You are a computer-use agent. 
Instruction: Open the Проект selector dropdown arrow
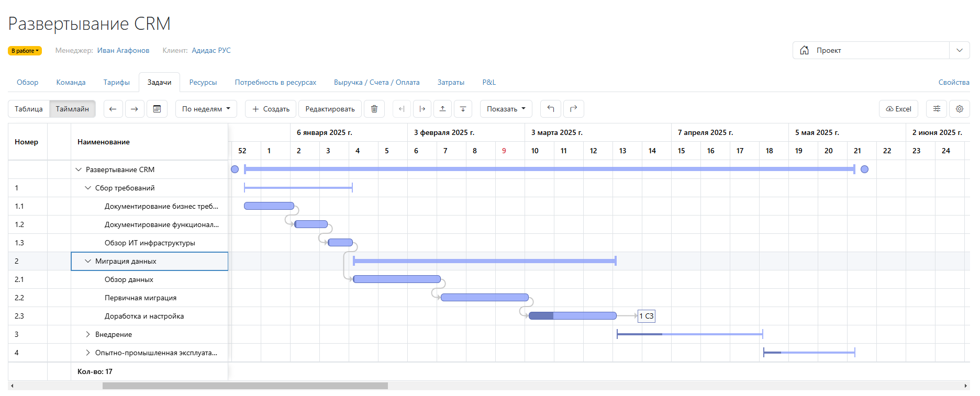click(x=960, y=50)
